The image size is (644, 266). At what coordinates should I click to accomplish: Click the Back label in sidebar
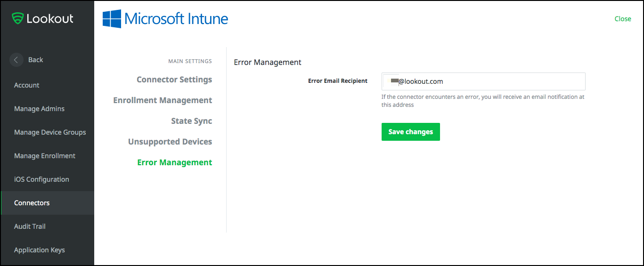pyautogui.click(x=36, y=60)
